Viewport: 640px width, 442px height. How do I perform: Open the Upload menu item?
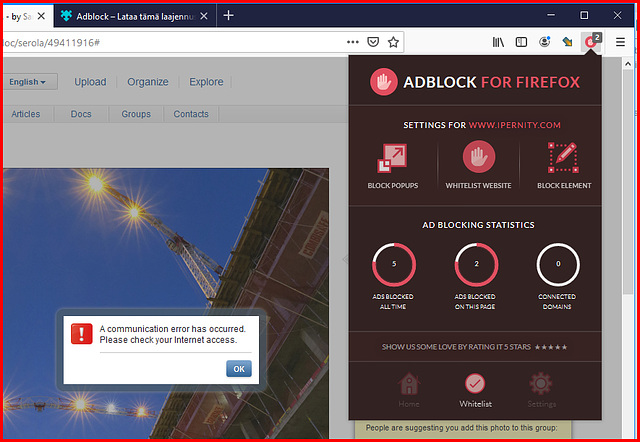pos(90,82)
